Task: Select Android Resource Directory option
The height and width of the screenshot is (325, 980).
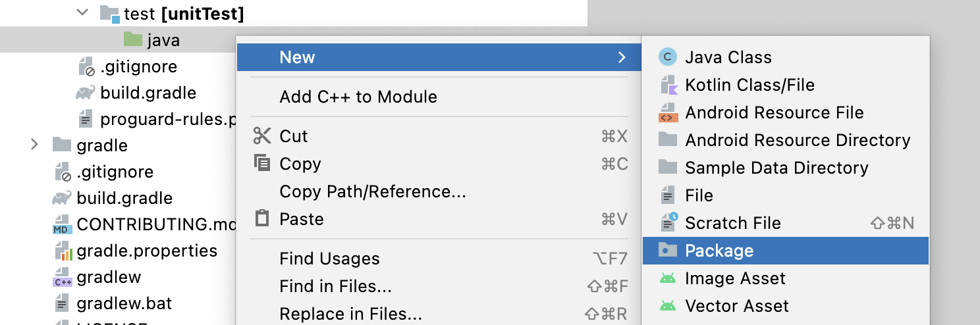Action: 798,140
